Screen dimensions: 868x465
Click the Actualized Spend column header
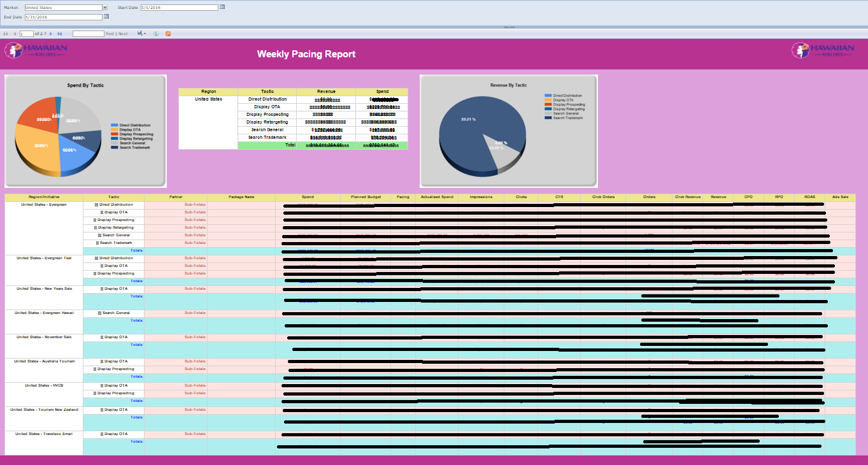(437, 197)
